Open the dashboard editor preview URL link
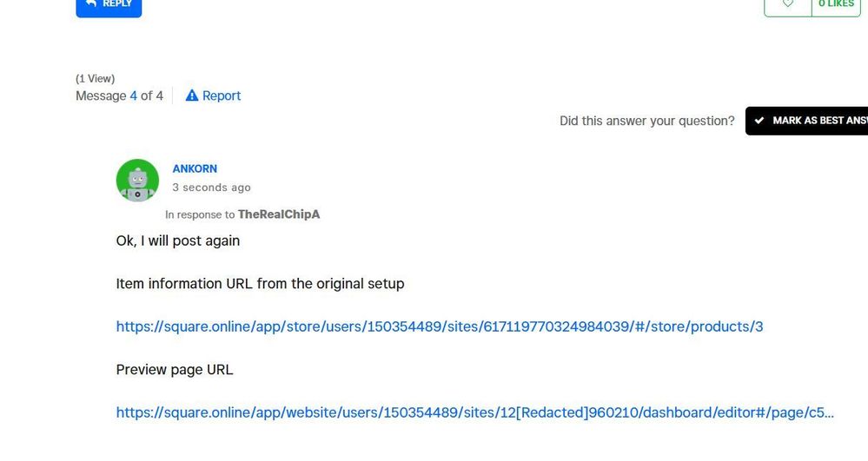 (474, 412)
